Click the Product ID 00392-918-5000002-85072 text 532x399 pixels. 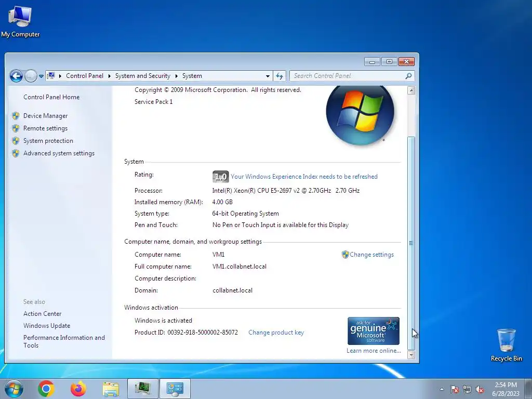coord(187,332)
